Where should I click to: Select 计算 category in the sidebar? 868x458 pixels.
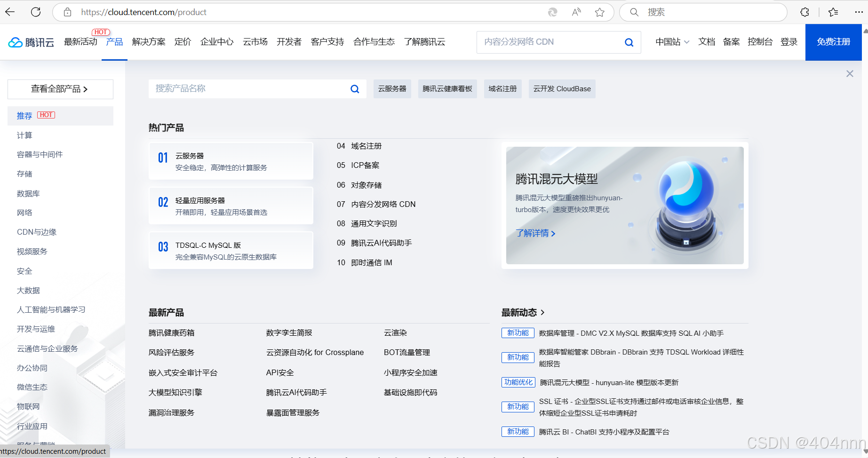[x=24, y=135]
